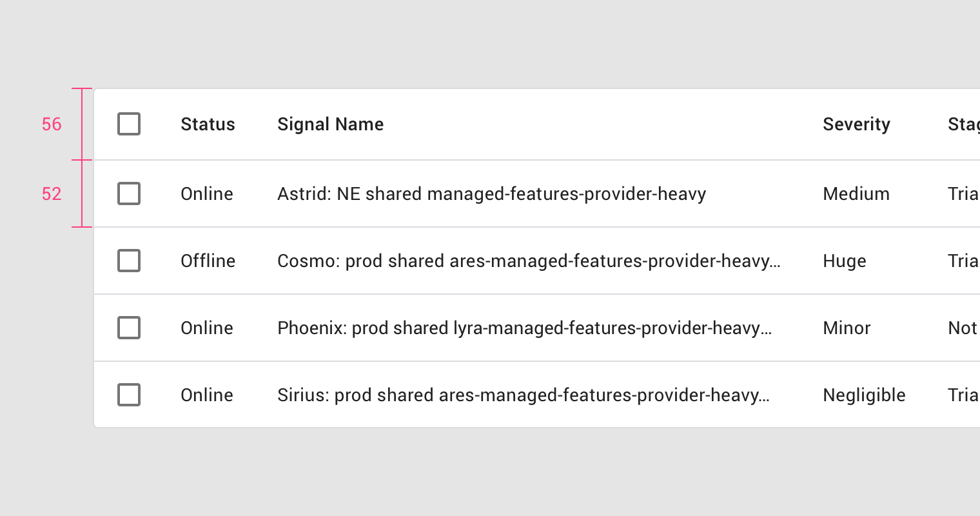Click the Minor severity cell
The image size is (980, 516).
(x=847, y=328)
